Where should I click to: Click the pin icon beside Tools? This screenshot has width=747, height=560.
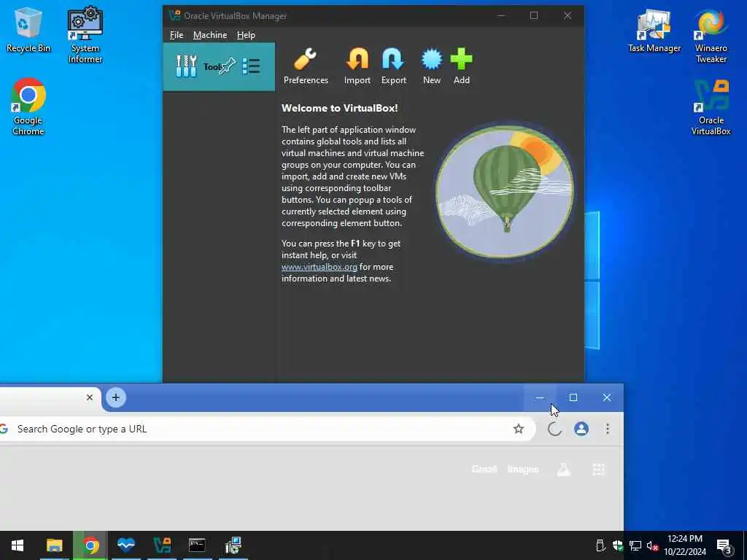coord(228,66)
